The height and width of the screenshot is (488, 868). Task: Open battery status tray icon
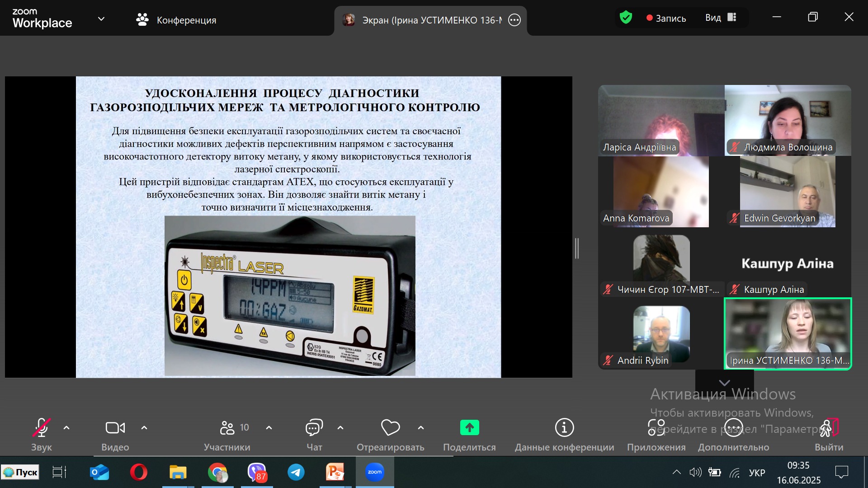click(x=715, y=473)
